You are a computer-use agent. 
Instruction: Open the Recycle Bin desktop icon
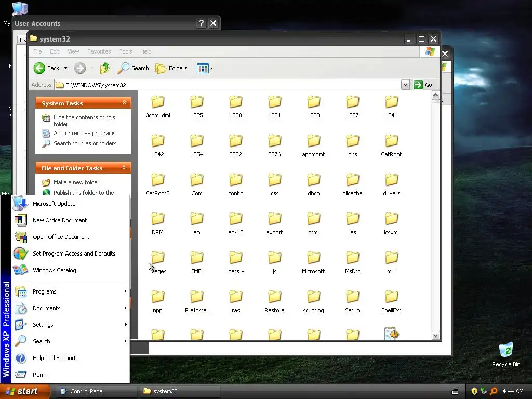(506, 355)
